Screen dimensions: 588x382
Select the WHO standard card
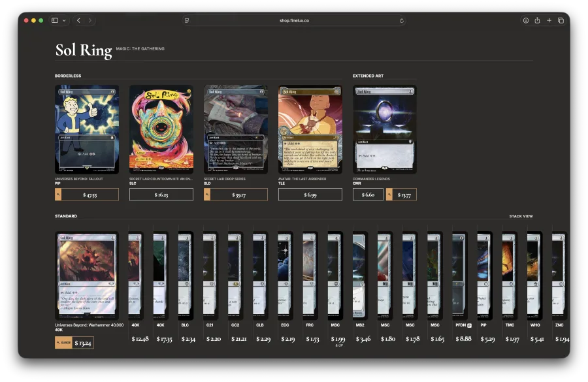pyautogui.click(x=534, y=275)
